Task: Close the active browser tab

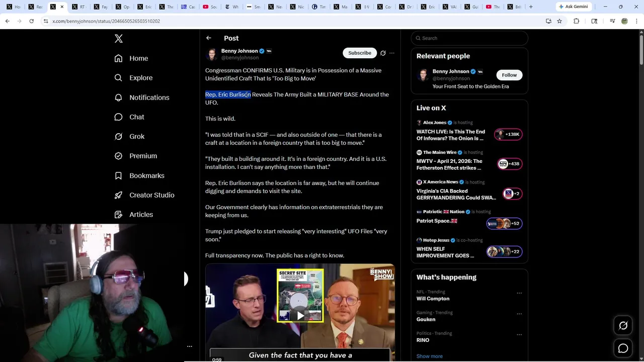Action: [x=62, y=7]
